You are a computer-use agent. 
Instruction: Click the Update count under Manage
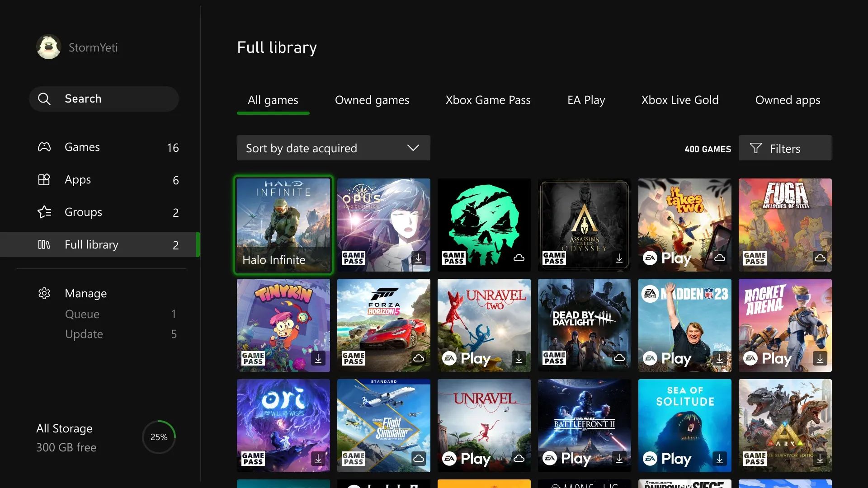click(174, 333)
